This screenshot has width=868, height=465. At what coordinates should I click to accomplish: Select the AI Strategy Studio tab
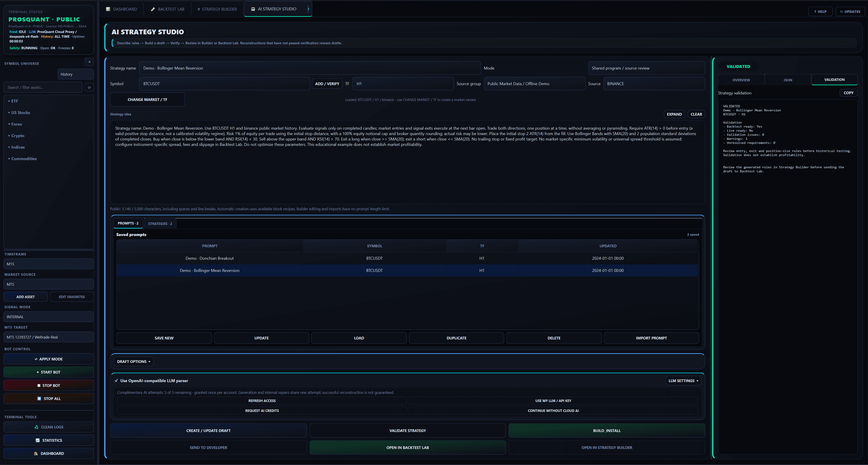pos(278,9)
